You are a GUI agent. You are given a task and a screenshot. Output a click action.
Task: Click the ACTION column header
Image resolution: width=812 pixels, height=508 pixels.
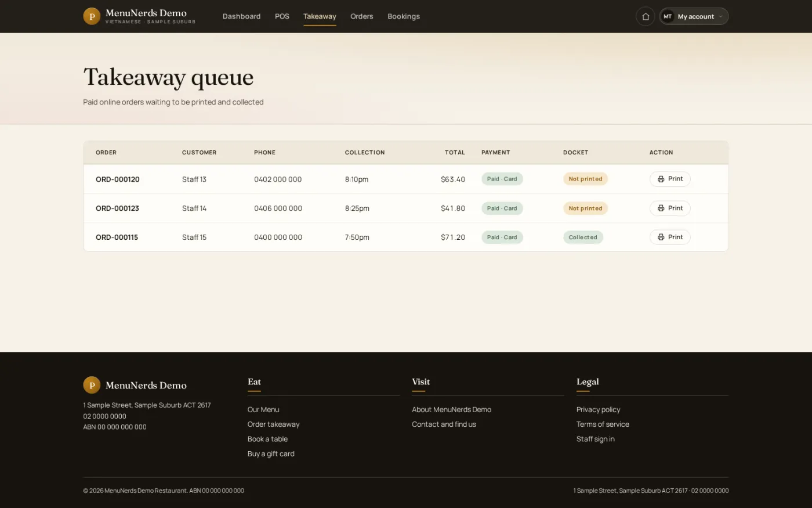[661, 153]
